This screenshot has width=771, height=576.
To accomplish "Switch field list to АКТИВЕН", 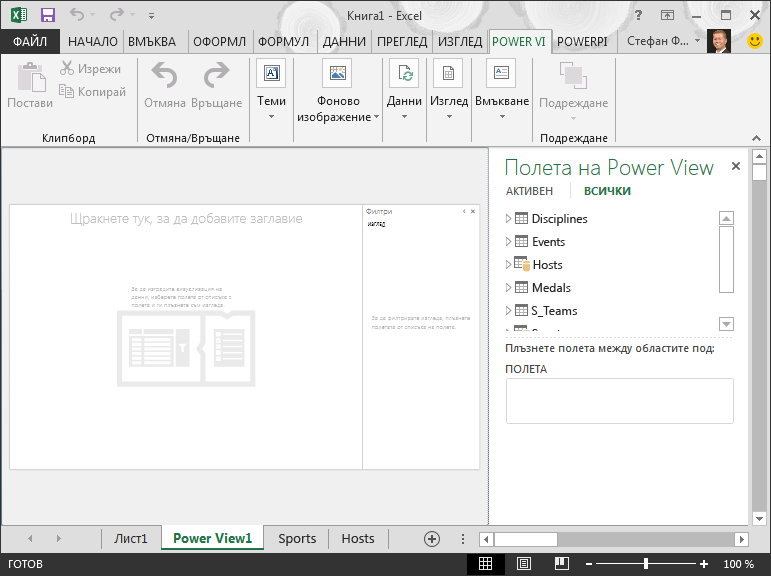I will 529,191.
